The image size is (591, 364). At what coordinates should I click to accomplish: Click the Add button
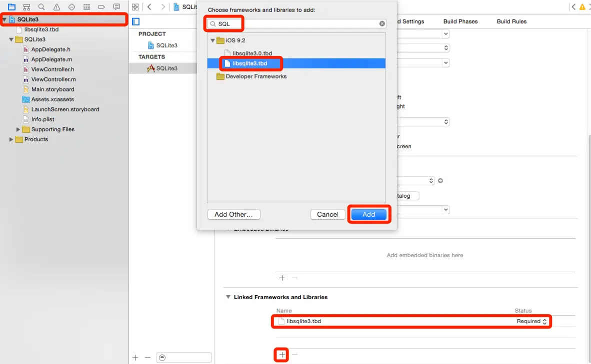coord(368,214)
